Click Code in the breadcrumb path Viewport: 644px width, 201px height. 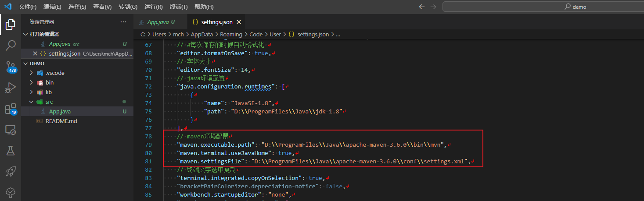256,34
